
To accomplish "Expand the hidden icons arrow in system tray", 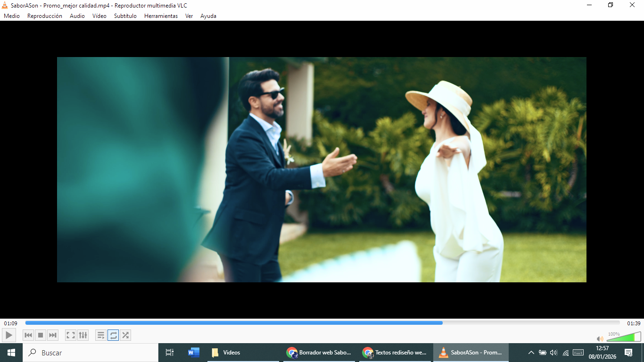I will [531, 352].
